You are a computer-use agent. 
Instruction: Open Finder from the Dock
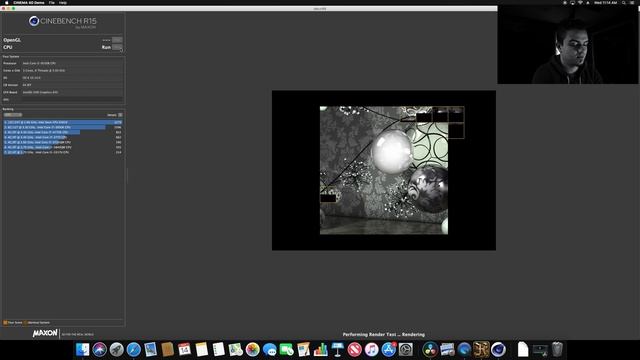(82, 350)
